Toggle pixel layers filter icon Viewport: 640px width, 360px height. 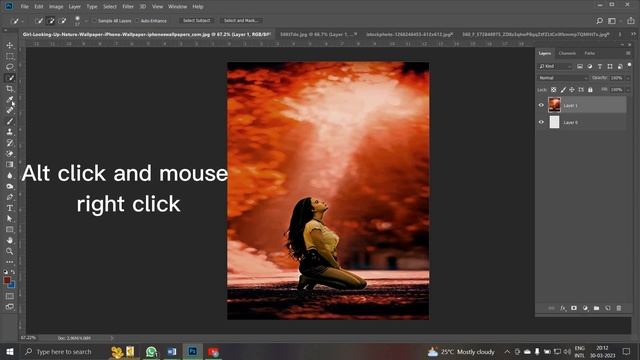(580, 66)
